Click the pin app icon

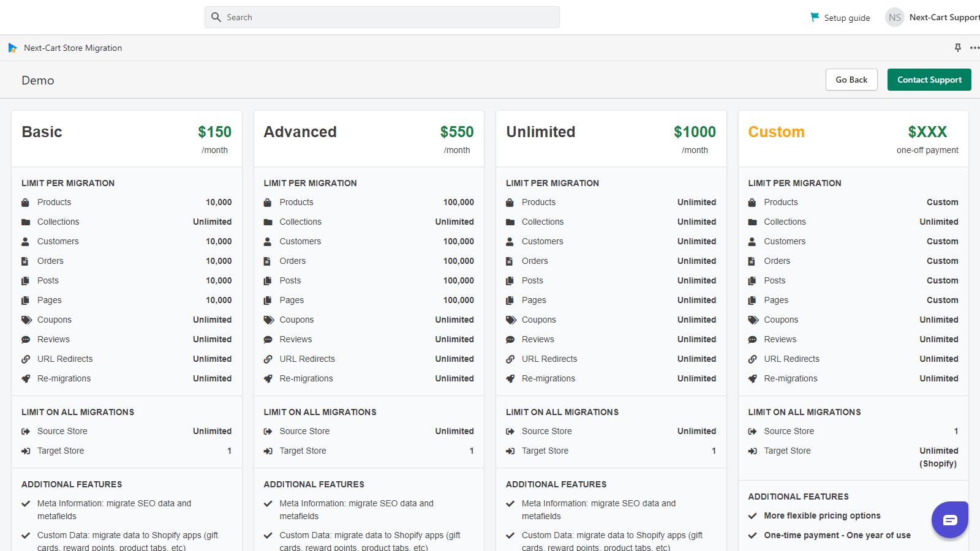coord(958,48)
